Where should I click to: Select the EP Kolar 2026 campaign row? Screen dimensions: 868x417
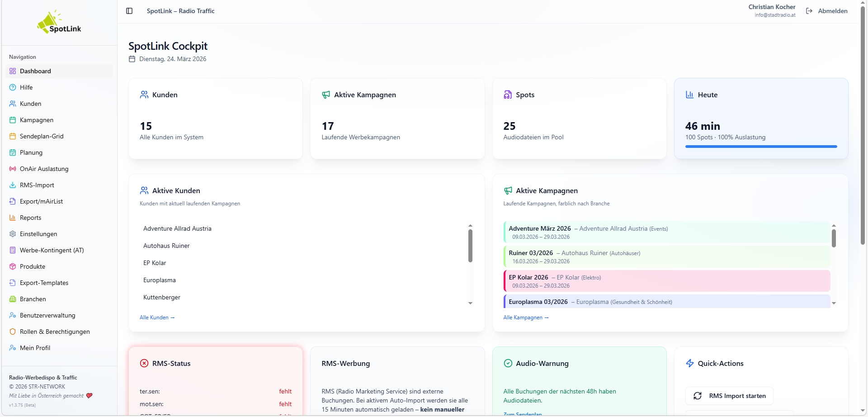point(667,281)
